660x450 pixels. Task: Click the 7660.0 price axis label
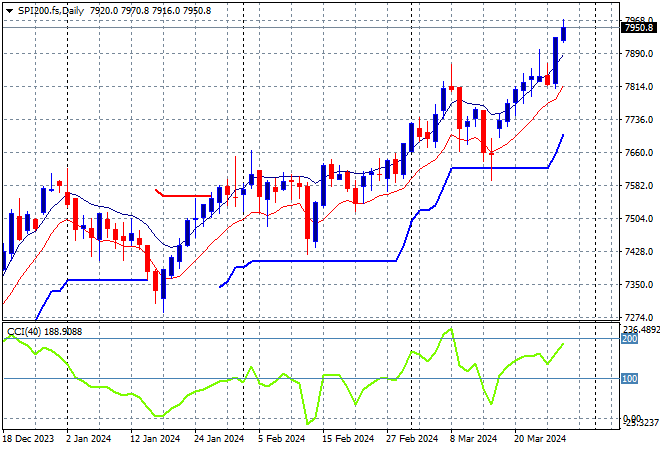639,152
